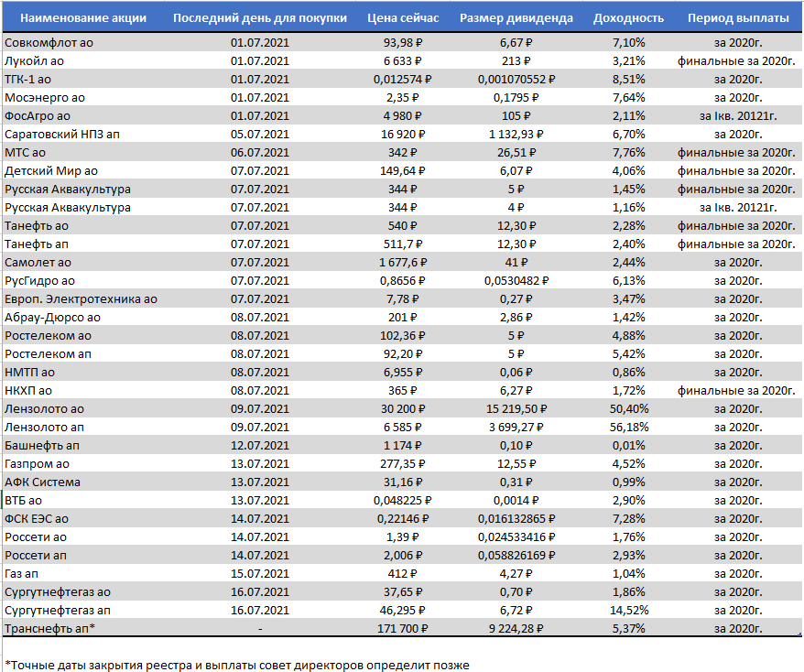Select the date '15.07.2021' cell
The width and height of the screenshot is (804, 672).
point(260,574)
